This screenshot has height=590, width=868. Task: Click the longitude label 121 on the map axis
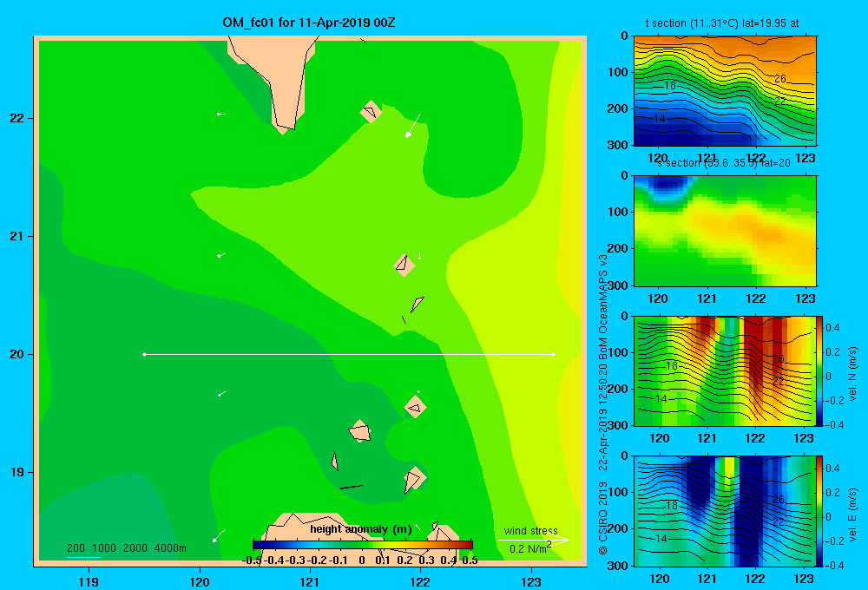(x=310, y=581)
